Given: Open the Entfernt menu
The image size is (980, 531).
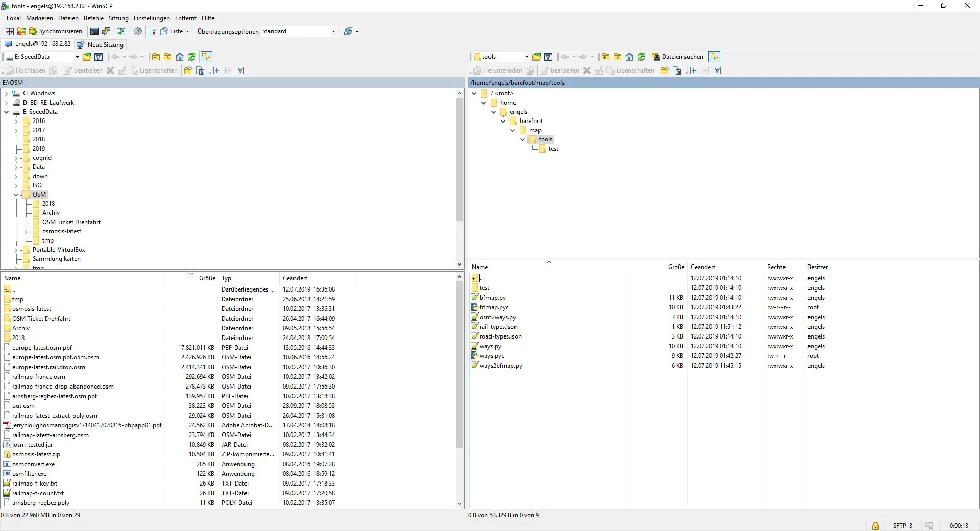Looking at the screenshot, I should pos(186,18).
